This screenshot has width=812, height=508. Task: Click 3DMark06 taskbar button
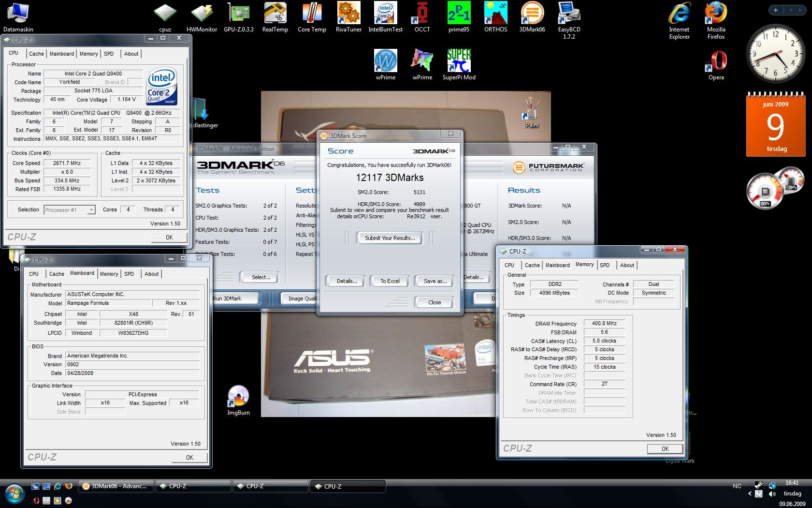click(x=116, y=486)
